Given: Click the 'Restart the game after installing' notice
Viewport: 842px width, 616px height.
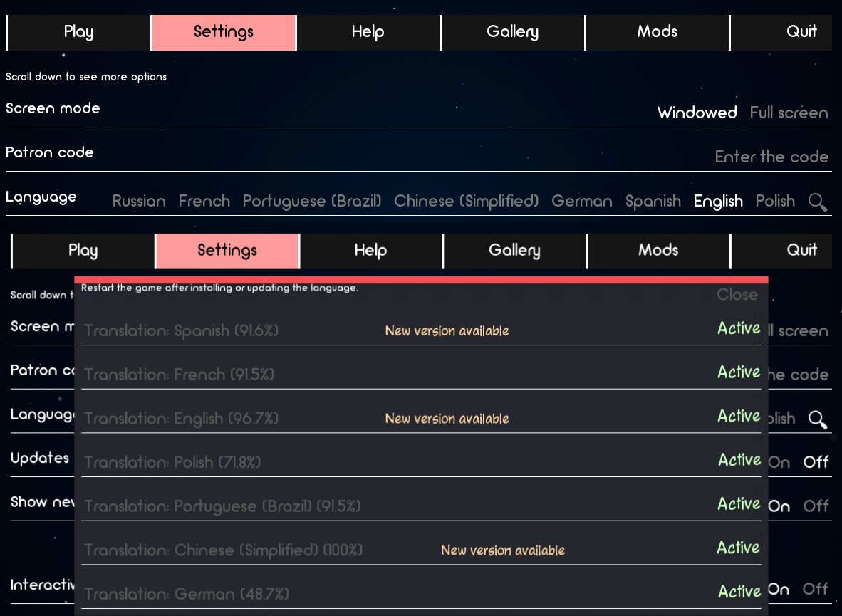Looking at the screenshot, I should pos(219,288).
